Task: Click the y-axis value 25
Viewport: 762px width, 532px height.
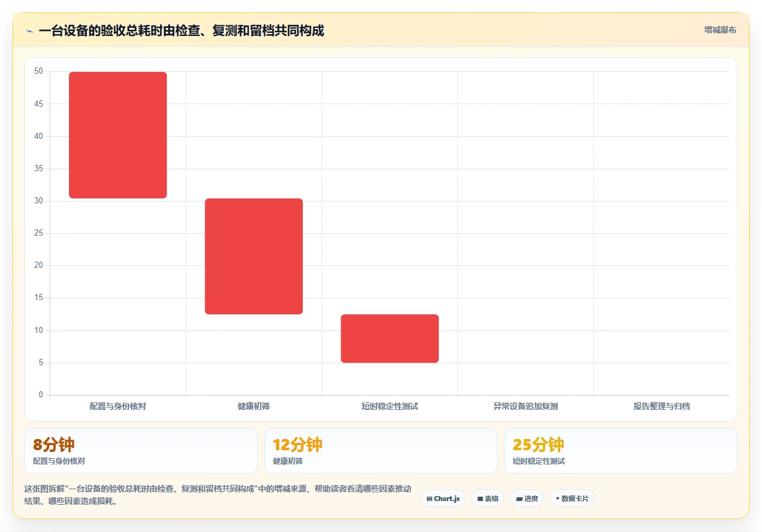Action: [38, 233]
